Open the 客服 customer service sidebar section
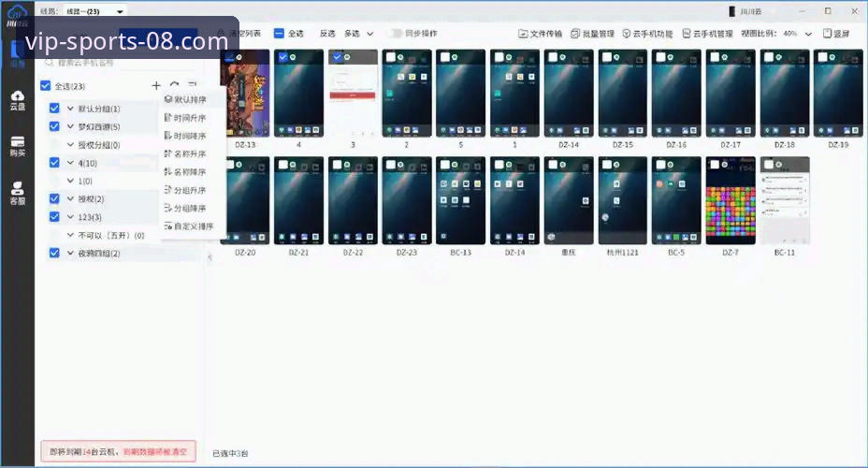This screenshot has width=868, height=468. point(17,194)
